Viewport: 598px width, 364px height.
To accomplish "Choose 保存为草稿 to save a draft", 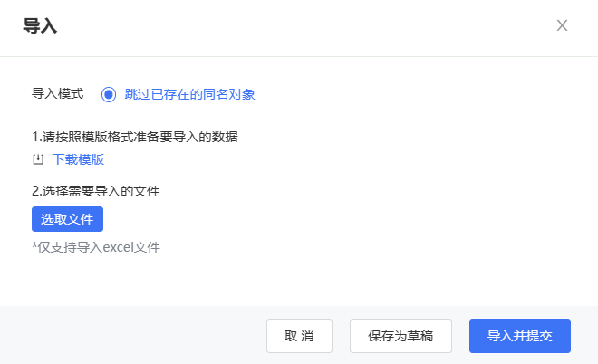I will 400,336.
